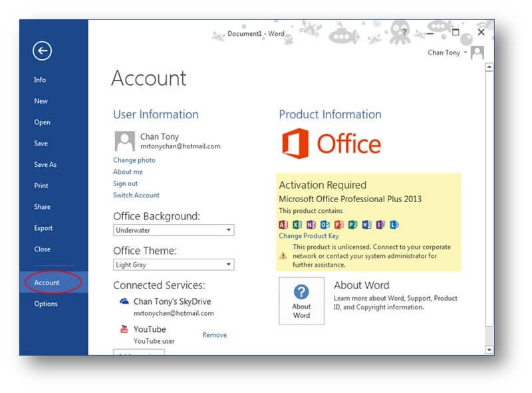Open the Office Background dropdown
The image size is (532, 393).
174,230
